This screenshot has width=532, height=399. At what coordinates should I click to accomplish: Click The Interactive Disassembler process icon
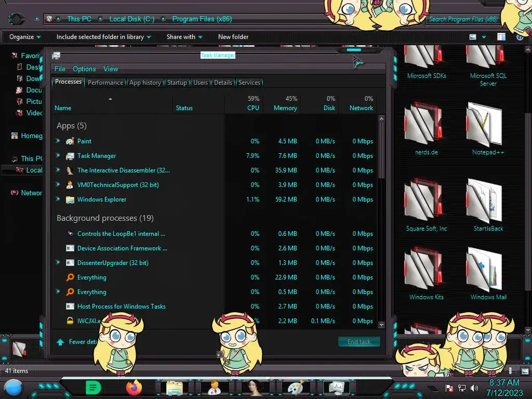pos(70,170)
